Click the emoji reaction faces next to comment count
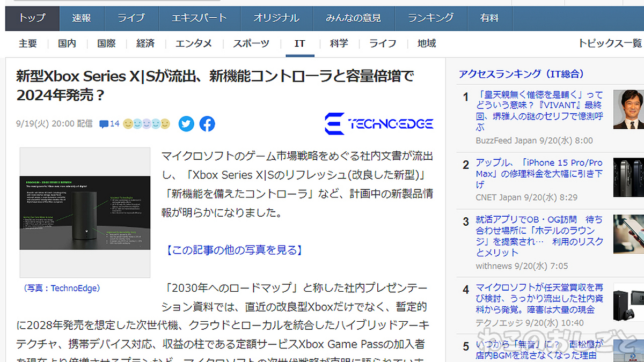The height and width of the screenshot is (362, 644). click(x=147, y=124)
